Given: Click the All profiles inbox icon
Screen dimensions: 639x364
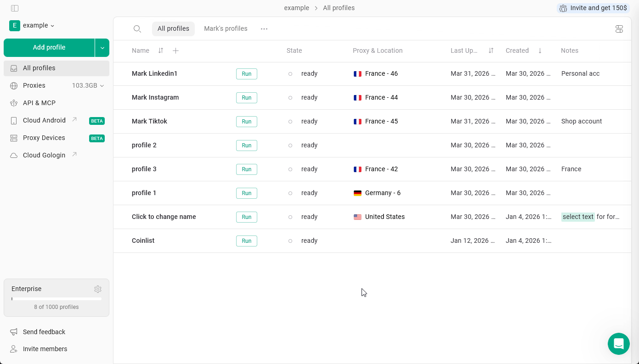Looking at the screenshot, I should [x=14, y=68].
